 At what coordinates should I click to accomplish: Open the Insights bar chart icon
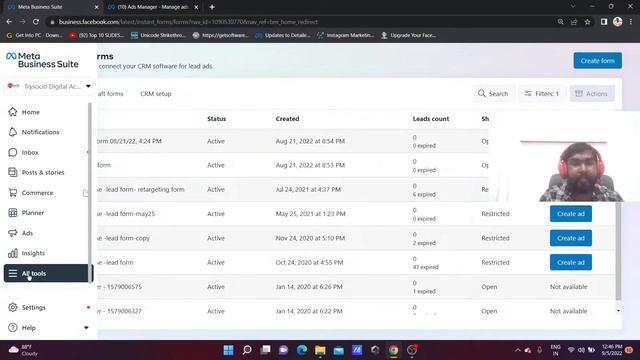(13, 253)
